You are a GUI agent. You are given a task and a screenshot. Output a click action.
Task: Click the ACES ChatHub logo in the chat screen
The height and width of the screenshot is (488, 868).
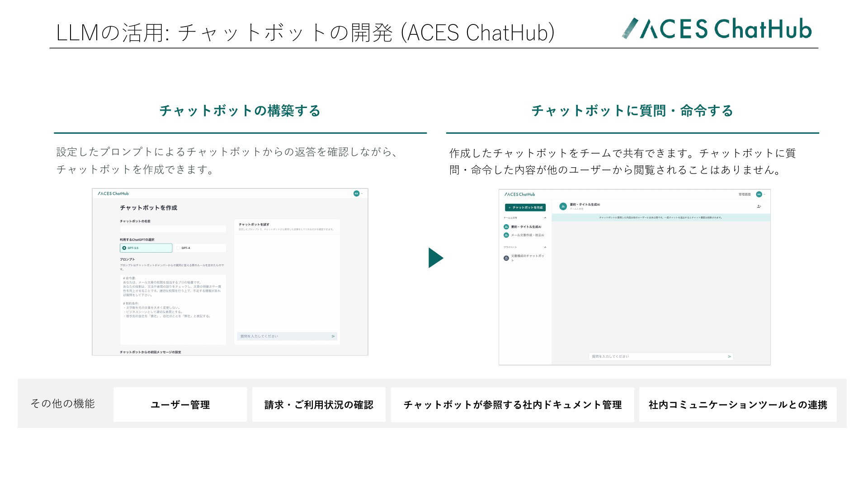(x=520, y=194)
